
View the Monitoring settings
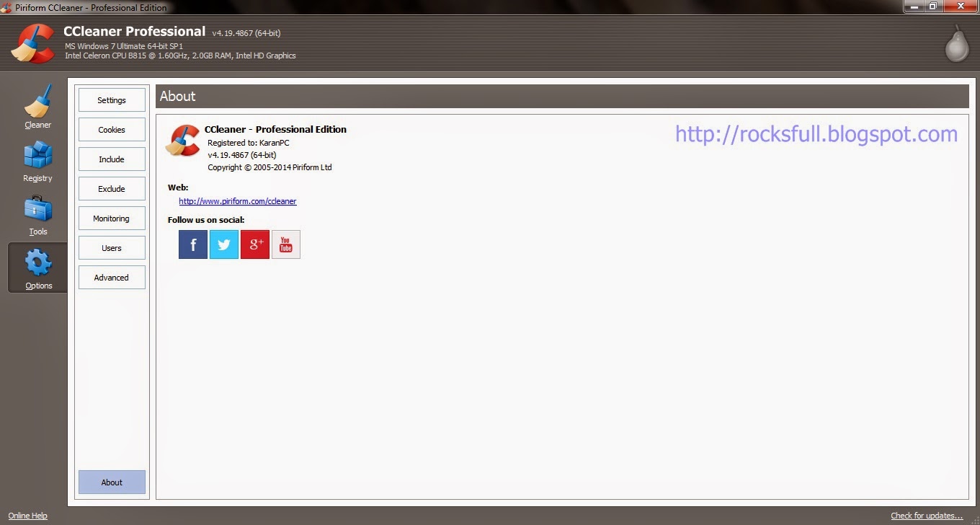[112, 218]
